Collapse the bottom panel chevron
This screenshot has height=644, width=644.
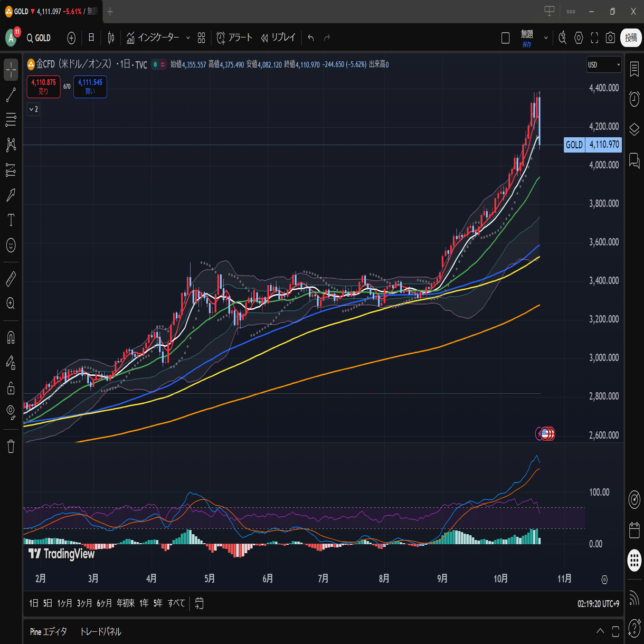click(600, 631)
